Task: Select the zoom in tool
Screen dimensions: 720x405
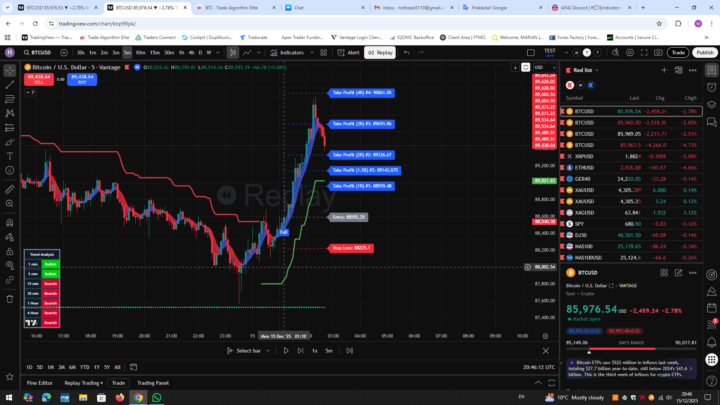Action: (10, 203)
